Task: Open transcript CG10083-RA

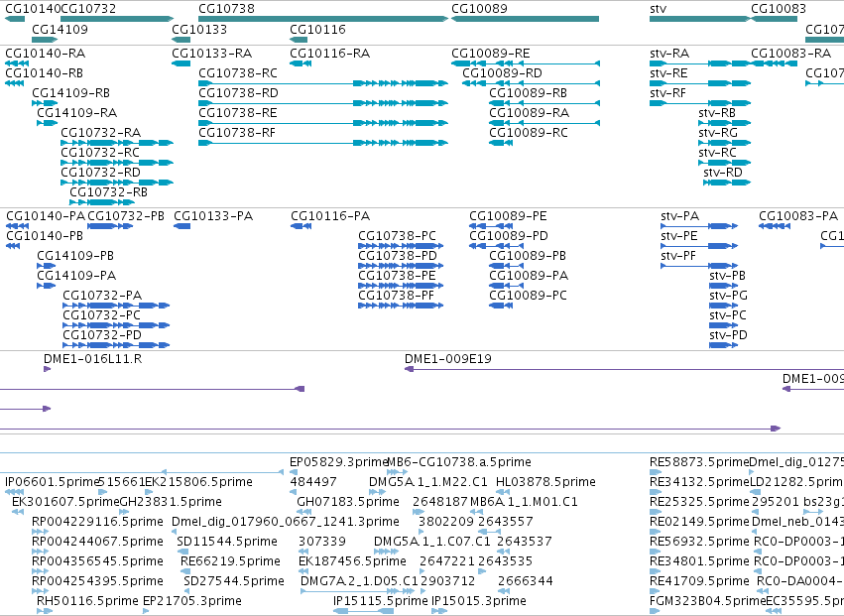Action: coord(791,54)
